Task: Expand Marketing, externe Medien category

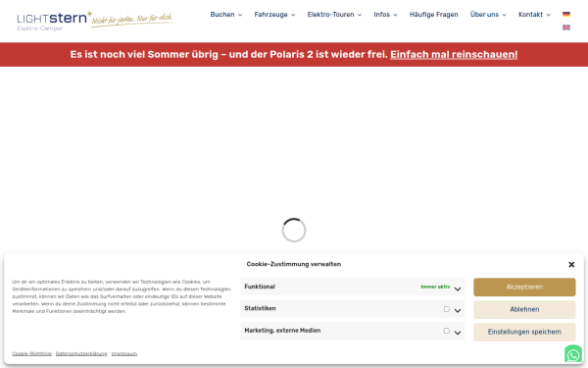Action: tap(458, 333)
